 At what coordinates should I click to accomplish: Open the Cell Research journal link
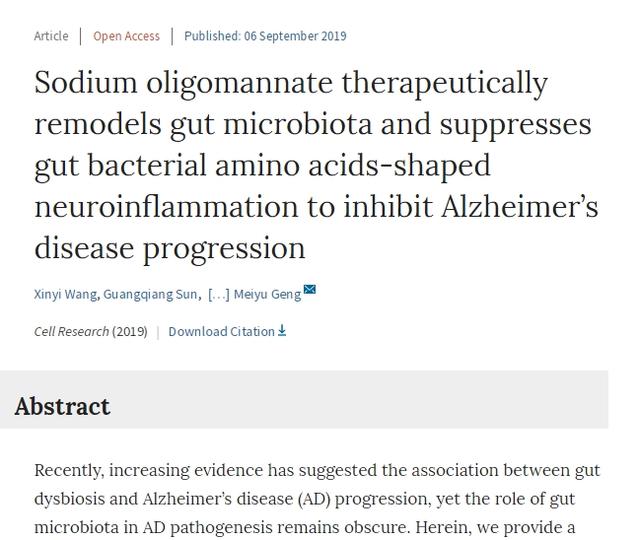click(71, 331)
